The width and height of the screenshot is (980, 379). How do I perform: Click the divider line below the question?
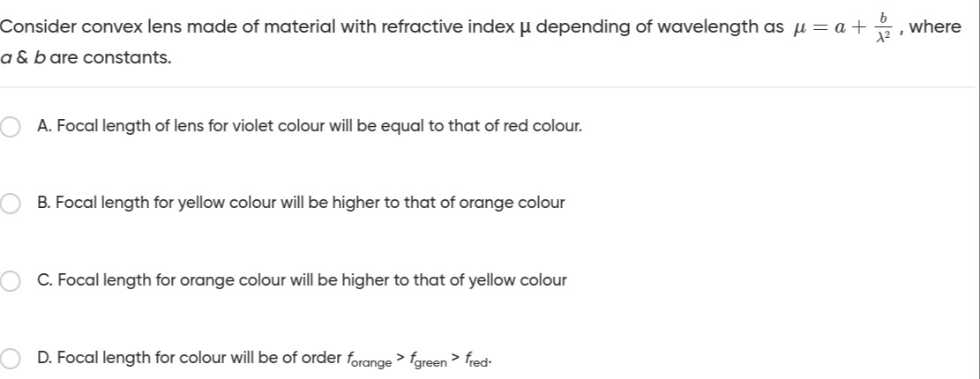coord(490,87)
